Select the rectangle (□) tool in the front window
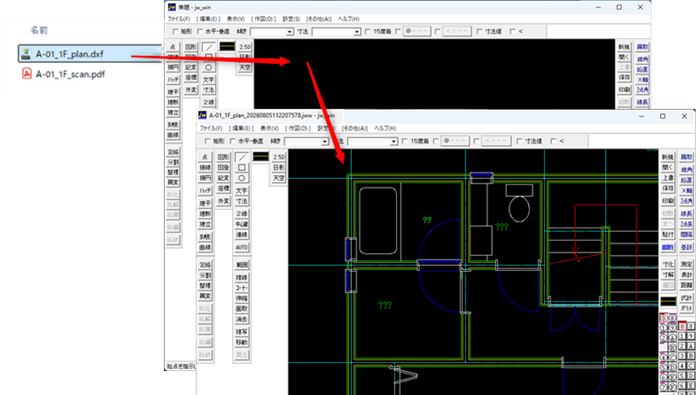 pos(242,167)
